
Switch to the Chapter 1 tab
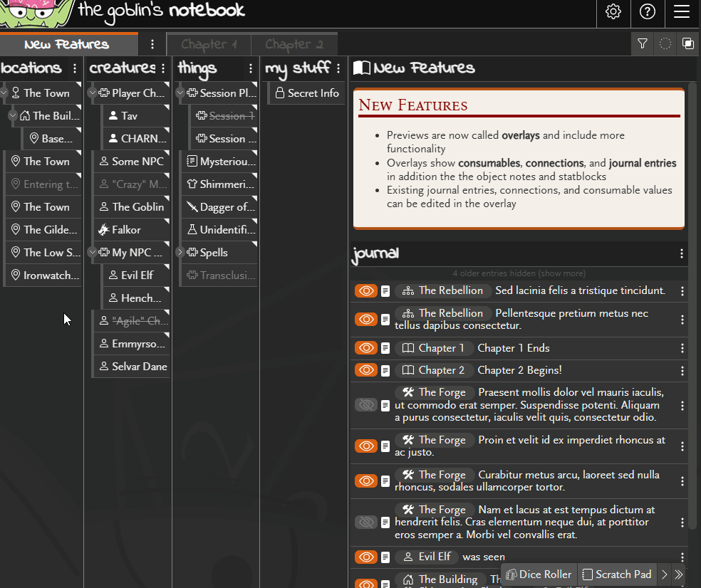(209, 44)
